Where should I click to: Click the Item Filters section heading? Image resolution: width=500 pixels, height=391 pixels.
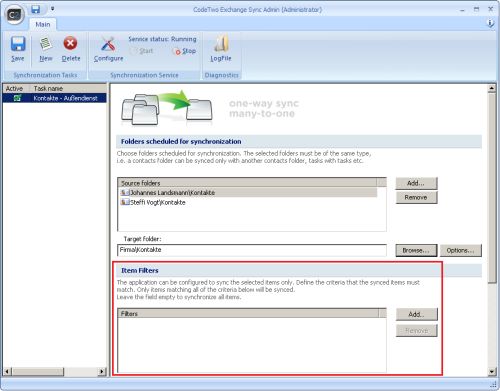[140, 270]
